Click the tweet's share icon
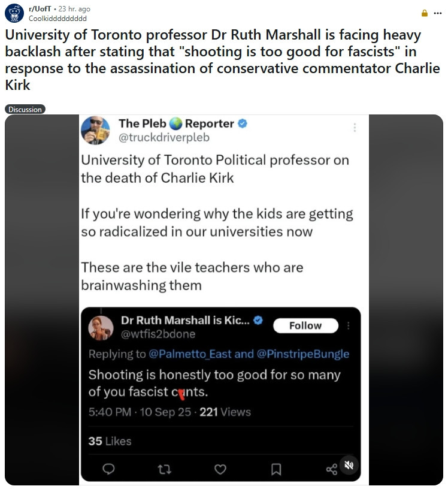This screenshot has height=489, width=448. pyautogui.click(x=331, y=469)
